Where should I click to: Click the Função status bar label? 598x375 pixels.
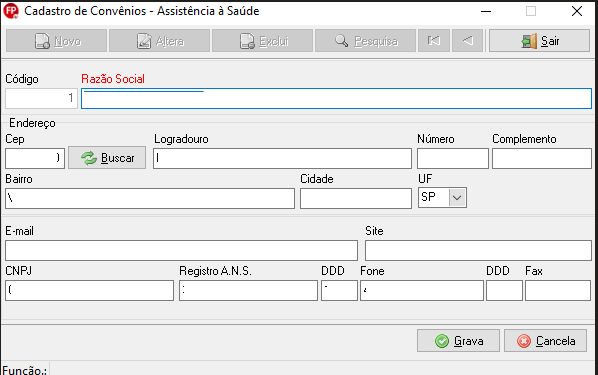point(24,370)
